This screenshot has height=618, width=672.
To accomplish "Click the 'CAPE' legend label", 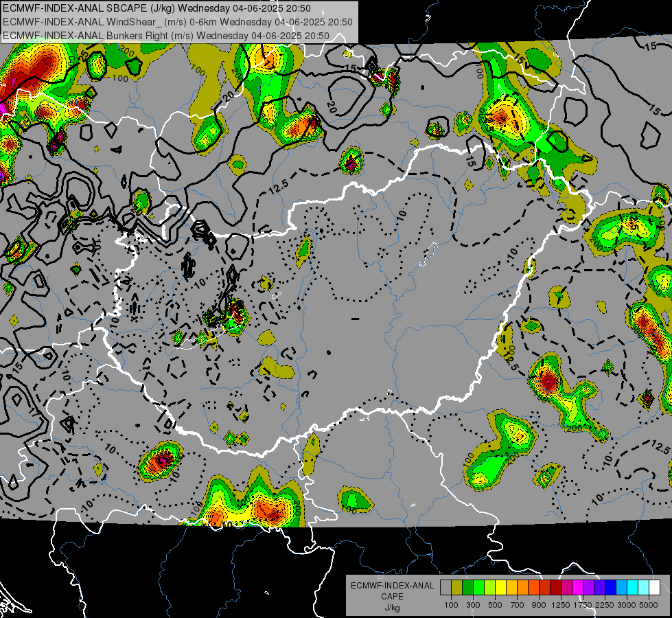I will (x=392, y=597).
